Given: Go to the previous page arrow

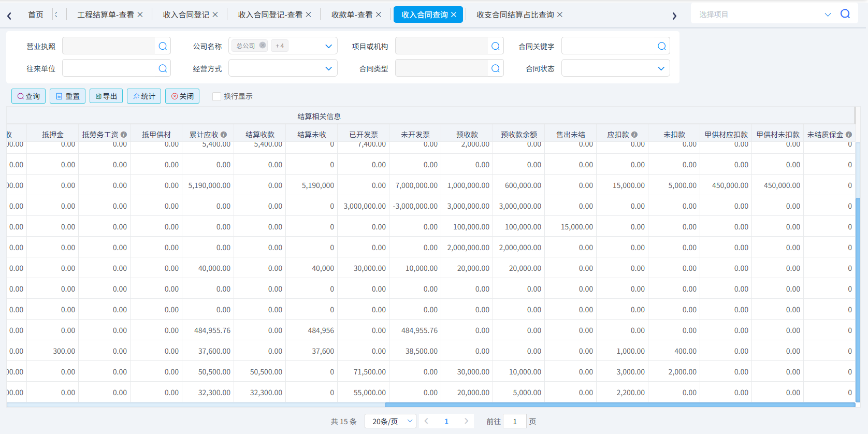Looking at the screenshot, I should [x=426, y=421].
